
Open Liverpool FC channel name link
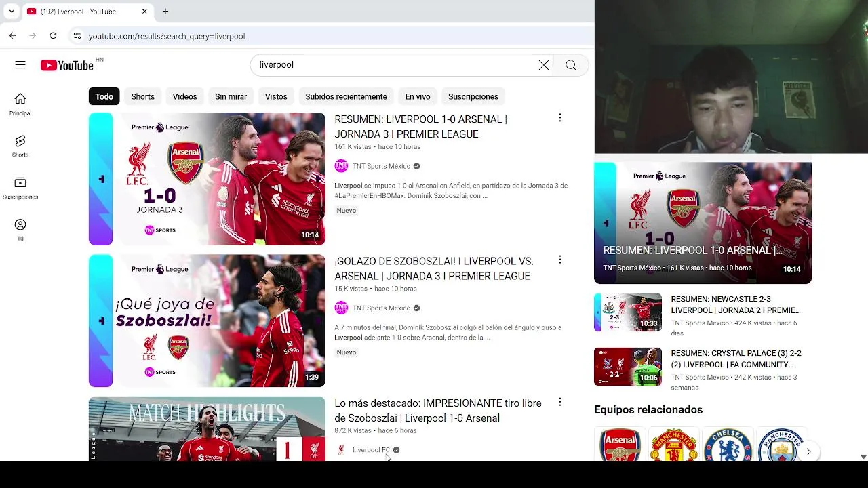371,450
